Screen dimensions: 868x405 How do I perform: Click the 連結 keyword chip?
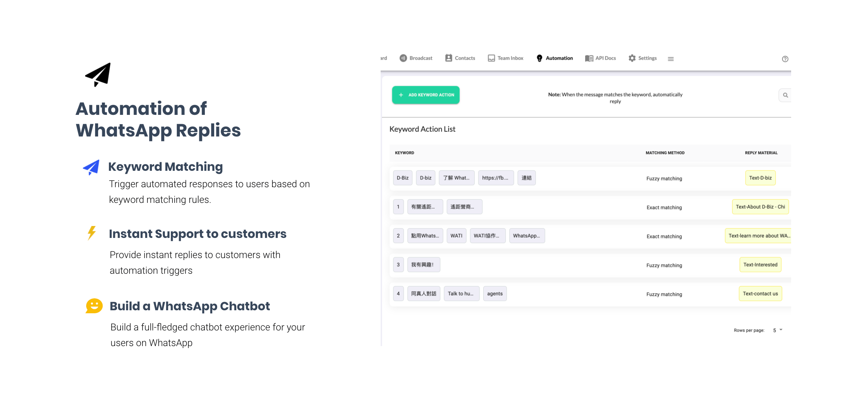(x=527, y=178)
